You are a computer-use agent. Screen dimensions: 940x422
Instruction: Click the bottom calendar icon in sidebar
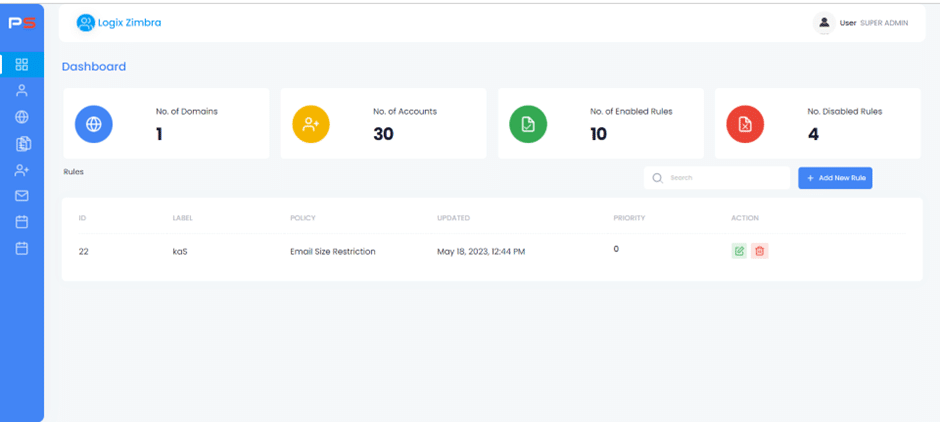coord(22,248)
